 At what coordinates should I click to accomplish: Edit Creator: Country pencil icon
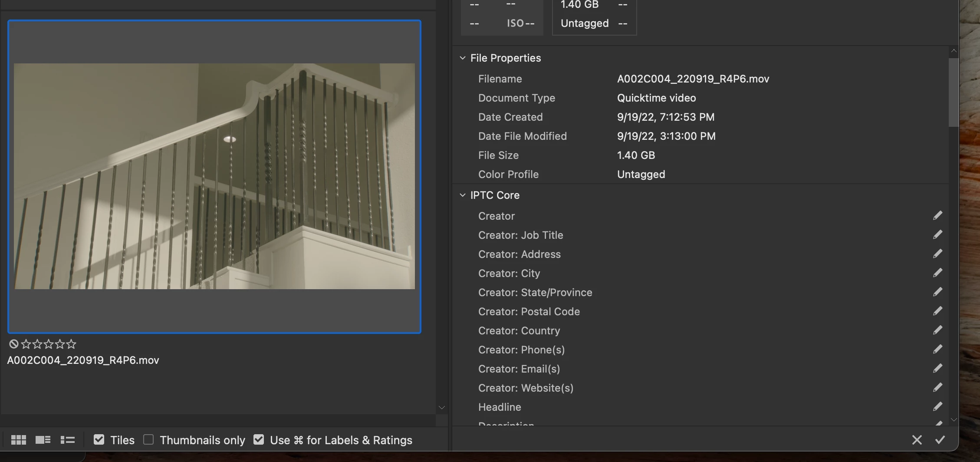coord(937,330)
